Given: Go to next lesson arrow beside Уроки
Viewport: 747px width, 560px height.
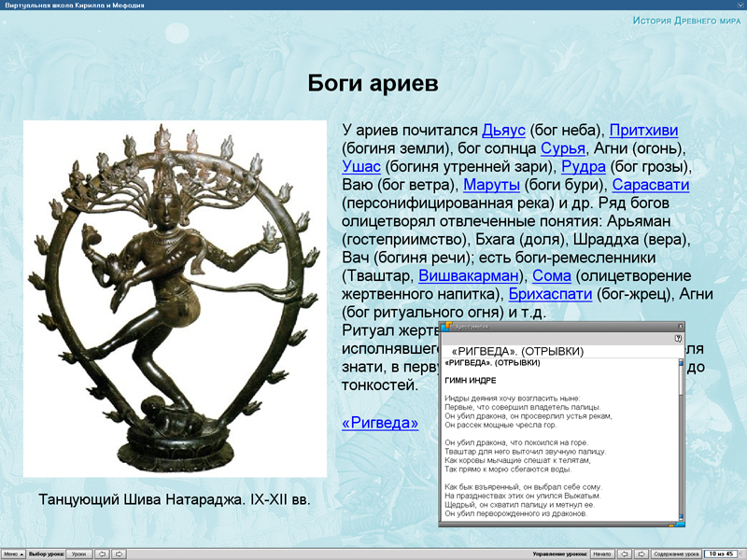Looking at the screenshot, I should coord(120,553).
